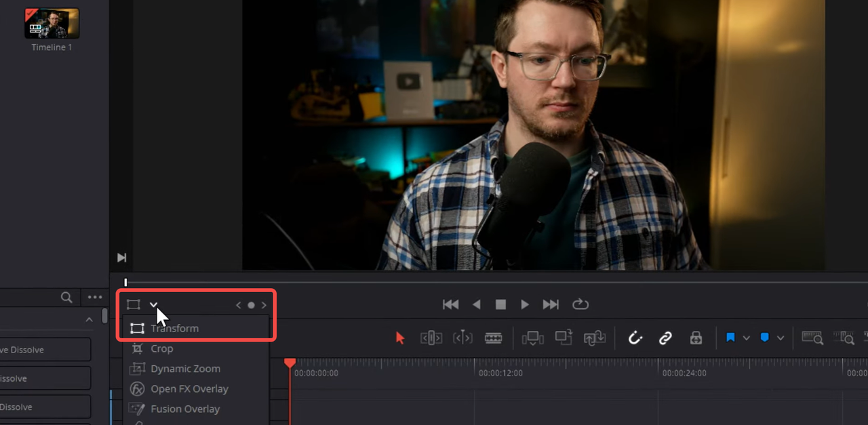The width and height of the screenshot is (868, 425).
Task: Toggle the chain Linked Selection button
Action: pyautogui.click(x=665, y=338)
